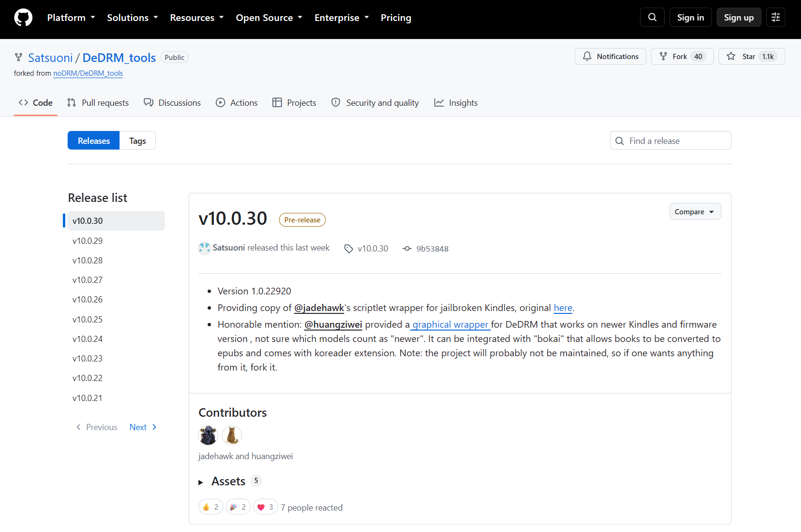Open the search magnifier in the header
This screenshot has width=801, height=532.
652,17
